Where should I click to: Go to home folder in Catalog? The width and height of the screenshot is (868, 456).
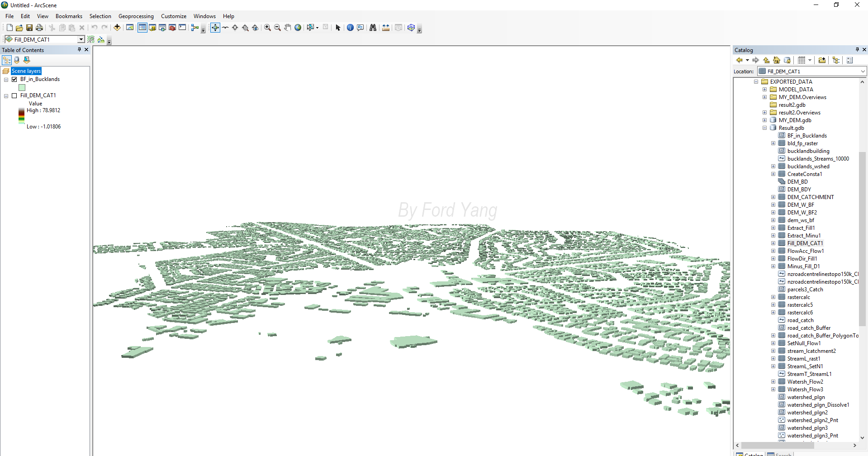point(777,60)
